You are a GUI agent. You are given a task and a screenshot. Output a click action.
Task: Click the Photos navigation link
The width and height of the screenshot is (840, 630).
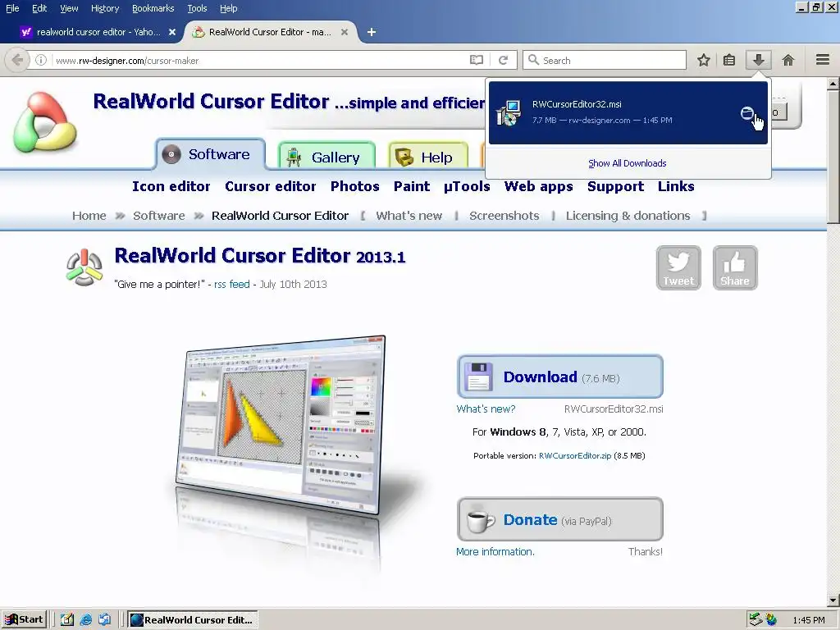(x=354, y=186)
